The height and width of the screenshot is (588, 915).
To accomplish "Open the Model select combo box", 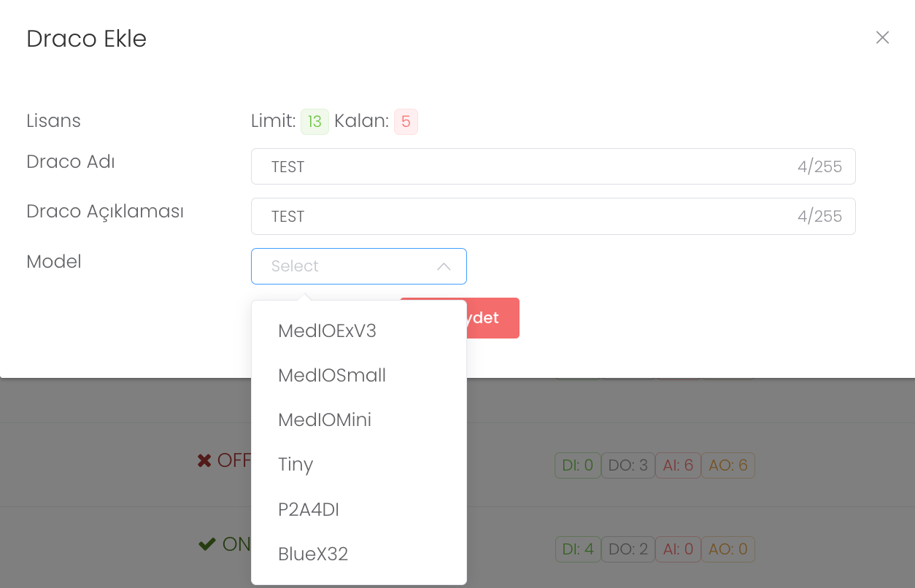I will [350, 266].
